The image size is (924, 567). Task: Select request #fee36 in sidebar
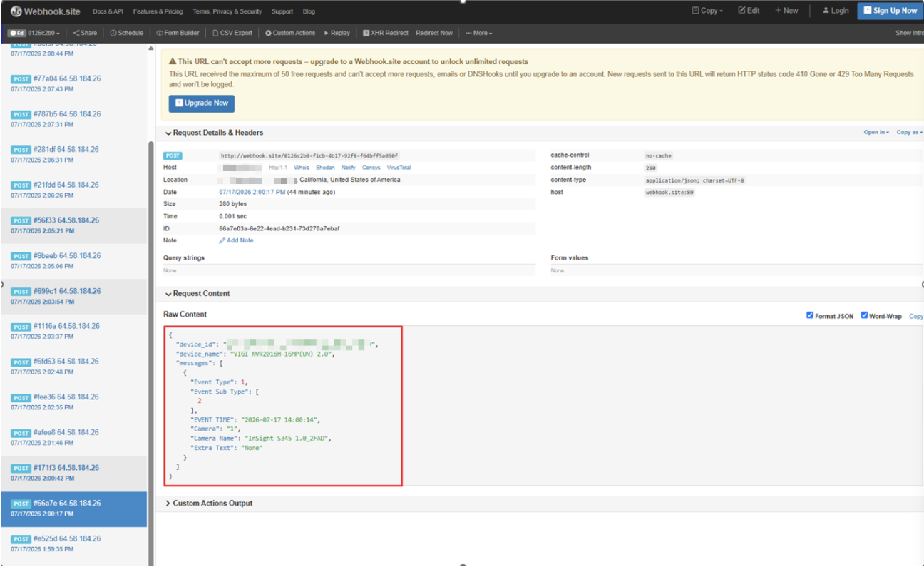(x=73, y=401)
